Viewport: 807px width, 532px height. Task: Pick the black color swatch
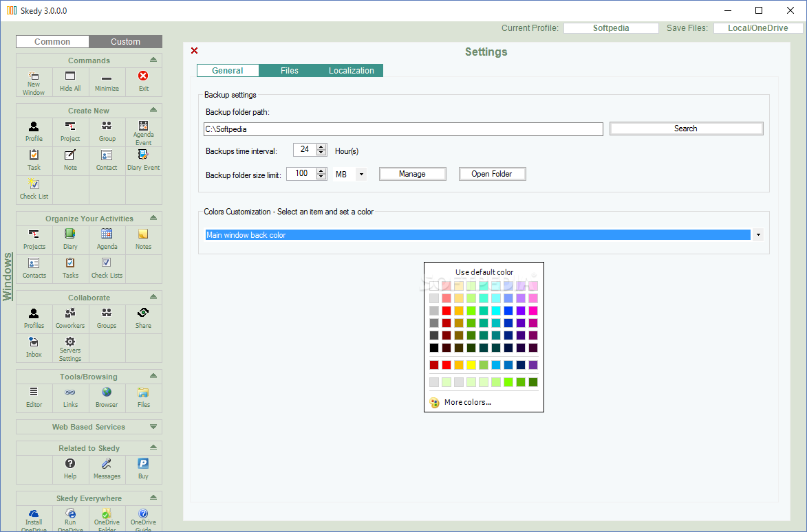[x=434, y=348]
